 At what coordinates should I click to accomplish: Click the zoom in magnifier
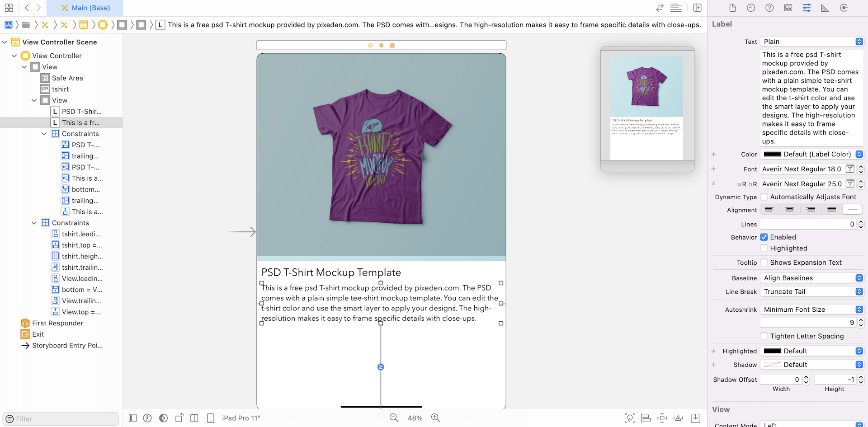(x=435, y=418)
